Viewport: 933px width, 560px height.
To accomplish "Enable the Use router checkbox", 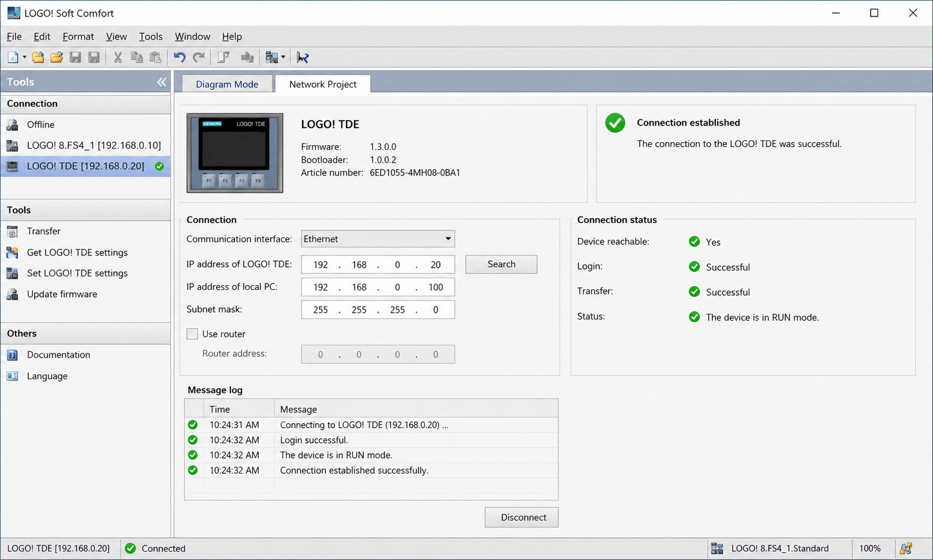I will (192, 334).
